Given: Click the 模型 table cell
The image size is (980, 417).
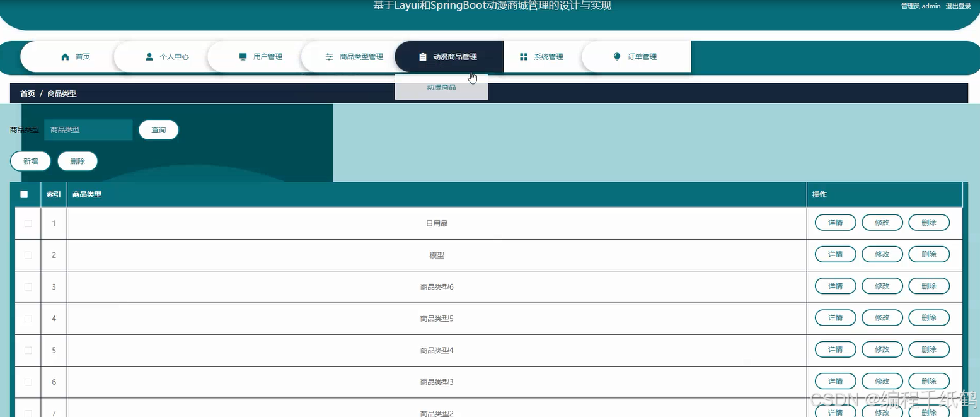Looking at the screenshot, I should (437, 255).
